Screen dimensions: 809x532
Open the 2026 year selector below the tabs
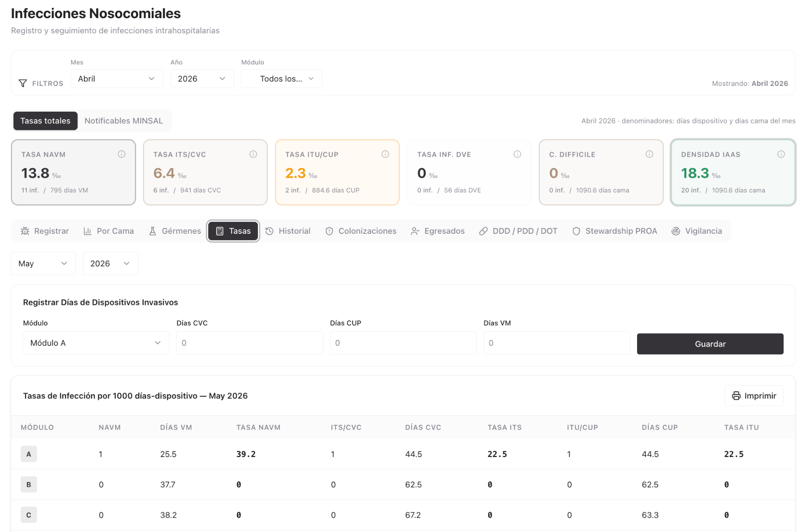coord(110,264)
